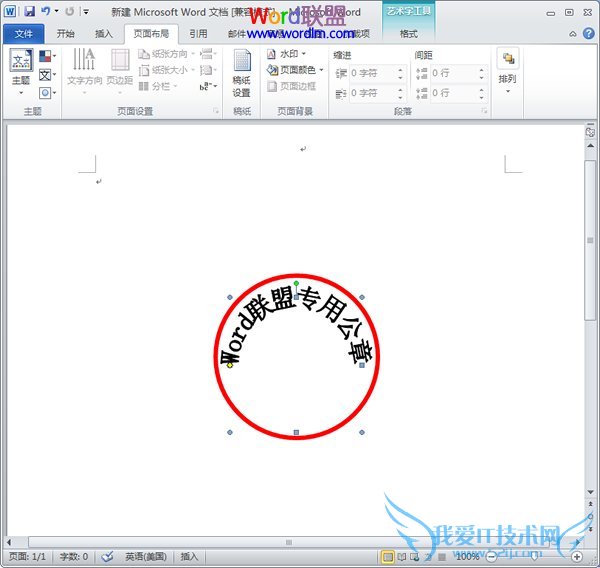This screenshot has width=600, height=568.
Task: Click the English (US) language indicator
Action: coord(146,556)
